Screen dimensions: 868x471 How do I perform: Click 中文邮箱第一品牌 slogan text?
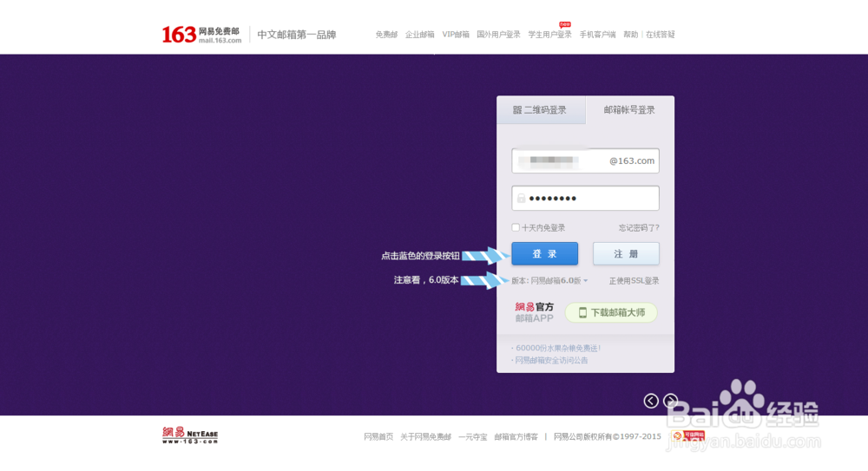[x=297, y=35]
